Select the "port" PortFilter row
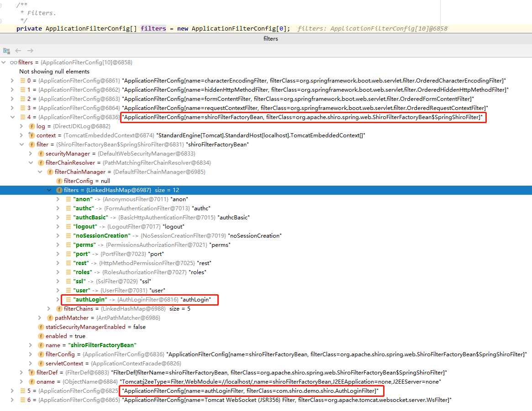The width and height of the screenshot is (532, 411). pos(266,254)
